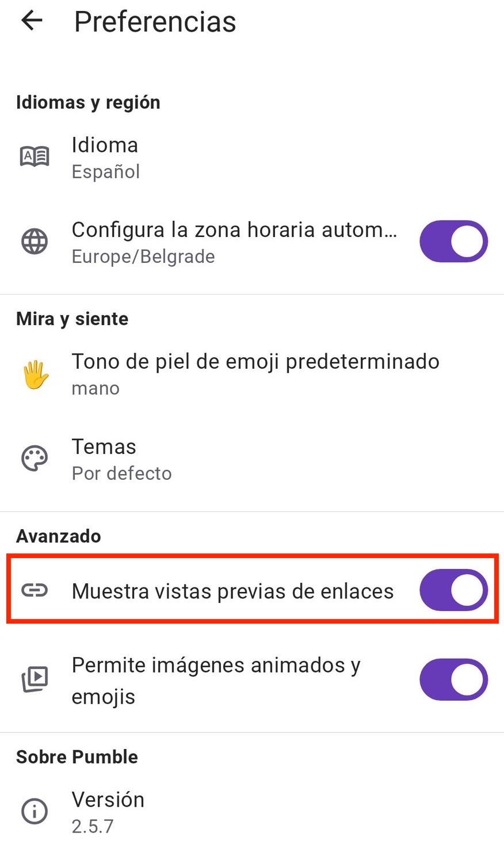
Task: Open default emoji skin tone picker
Action: pyautogui.click(x=255, y=362)
